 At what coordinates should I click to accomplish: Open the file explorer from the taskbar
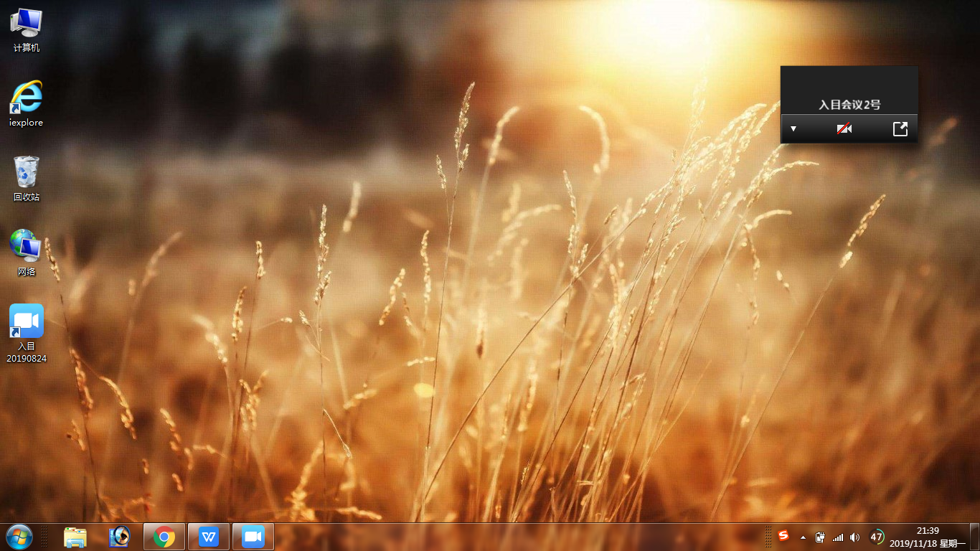pyautogui.click(x=75, y=537)
